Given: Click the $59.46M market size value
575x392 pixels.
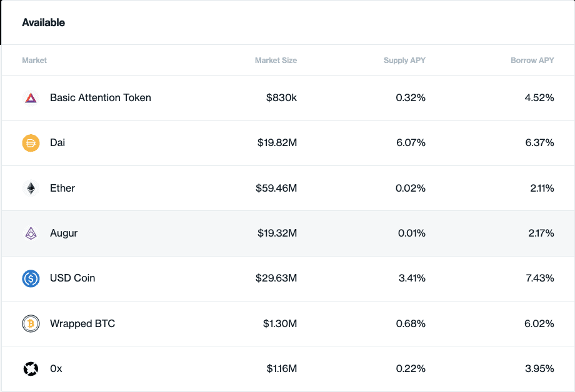Looking at the screenshot, I should [x=276, y=189].
